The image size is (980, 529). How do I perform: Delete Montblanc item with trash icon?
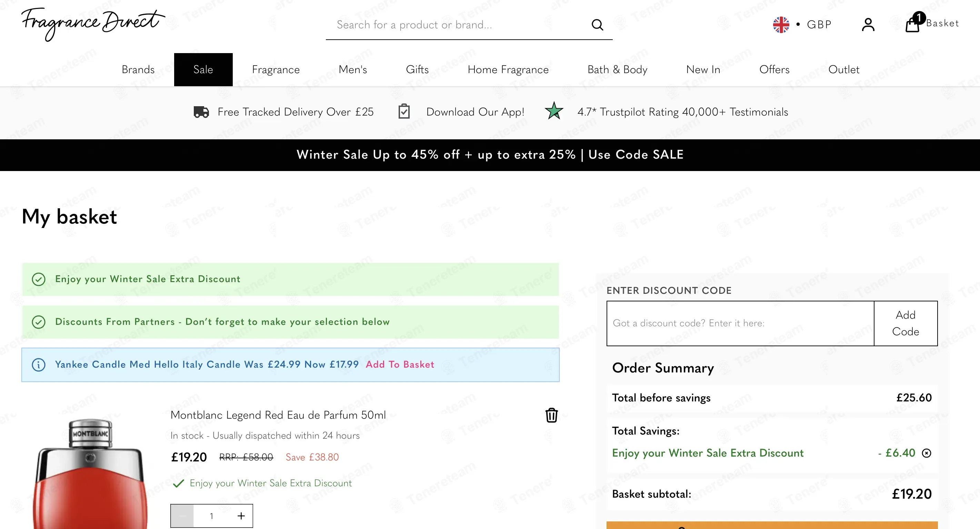point(552,415)
